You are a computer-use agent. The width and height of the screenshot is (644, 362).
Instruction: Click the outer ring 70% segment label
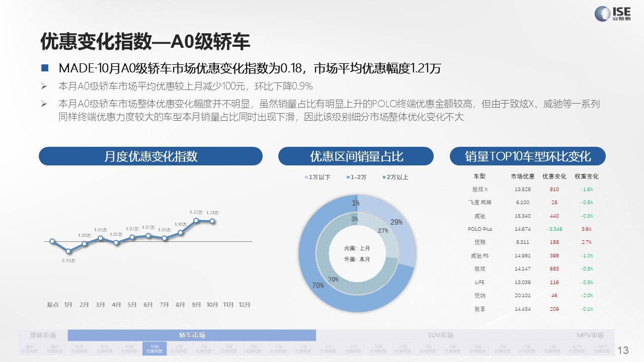pos(317,285)
